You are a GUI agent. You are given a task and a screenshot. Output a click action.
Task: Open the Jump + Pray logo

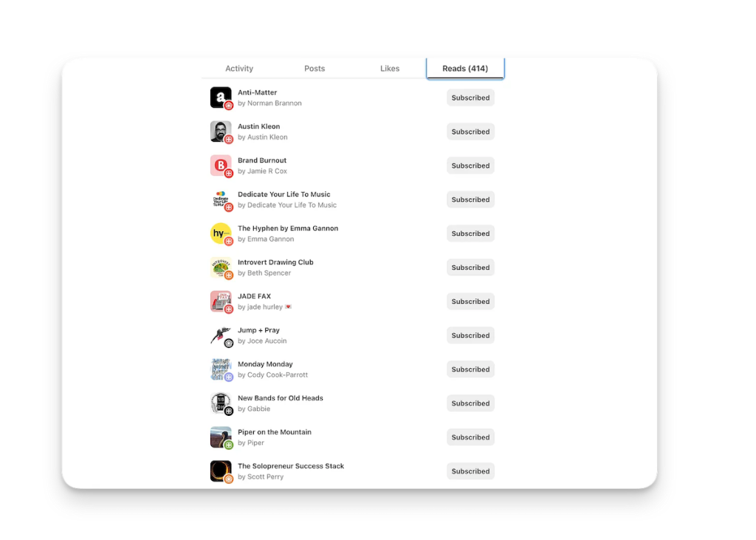pos(221,335)
